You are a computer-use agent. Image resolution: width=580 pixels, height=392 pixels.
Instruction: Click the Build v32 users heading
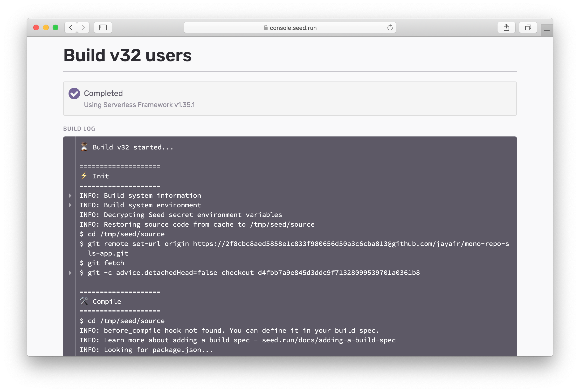[x=128, y=55]
